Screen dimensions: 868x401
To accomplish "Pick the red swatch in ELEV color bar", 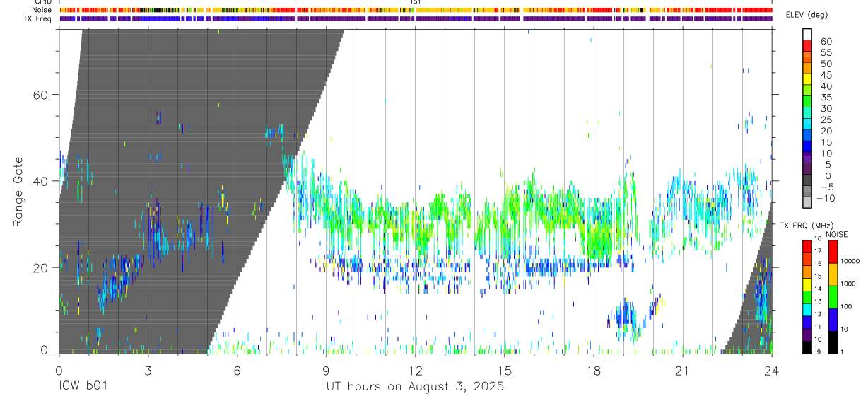I will 807,45.
